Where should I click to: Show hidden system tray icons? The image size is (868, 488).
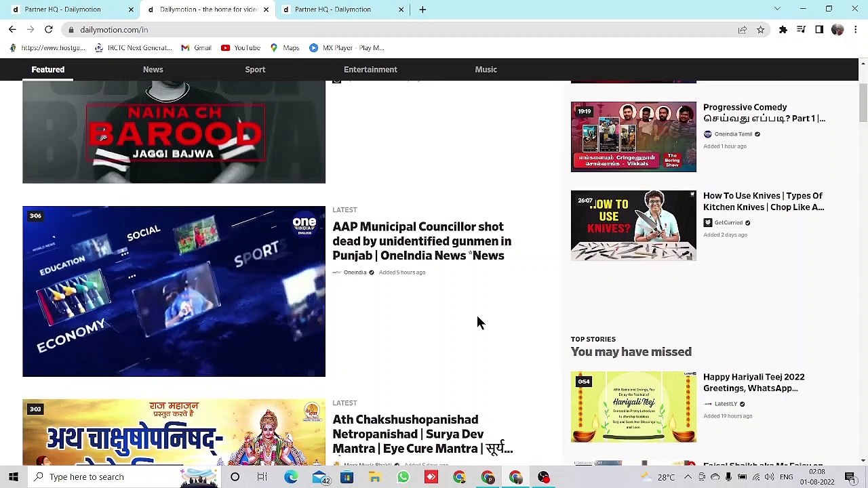tap(688, 477)
